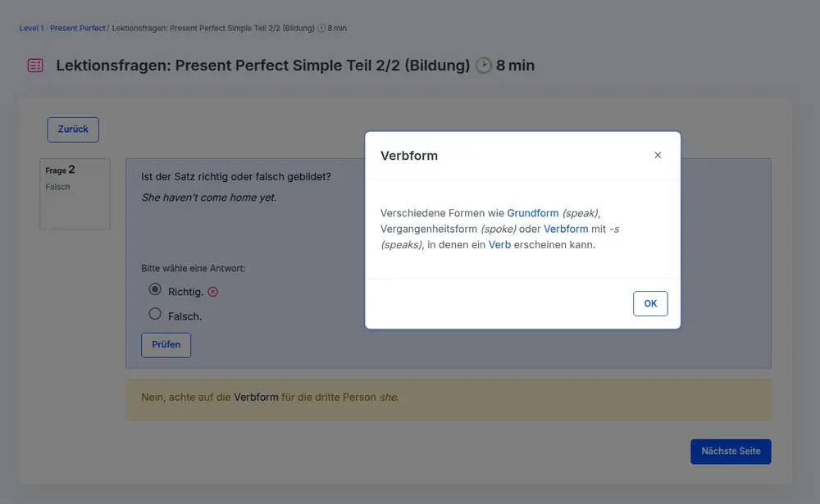Click the clock icon in the page heading

tap(484, 66)
